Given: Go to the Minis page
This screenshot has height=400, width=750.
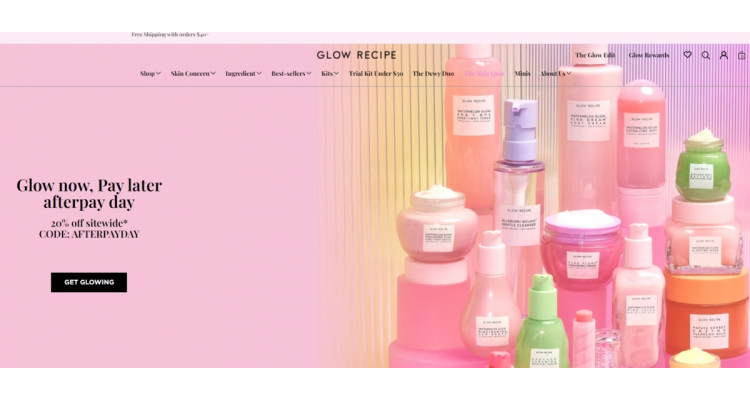Looking at the screenshot, I should [x=522, y=73].
